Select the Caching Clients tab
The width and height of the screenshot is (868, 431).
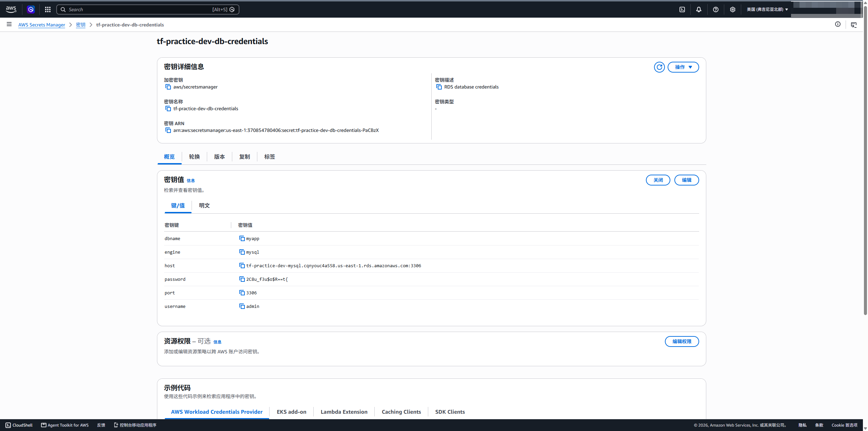[x=401, y=412]
